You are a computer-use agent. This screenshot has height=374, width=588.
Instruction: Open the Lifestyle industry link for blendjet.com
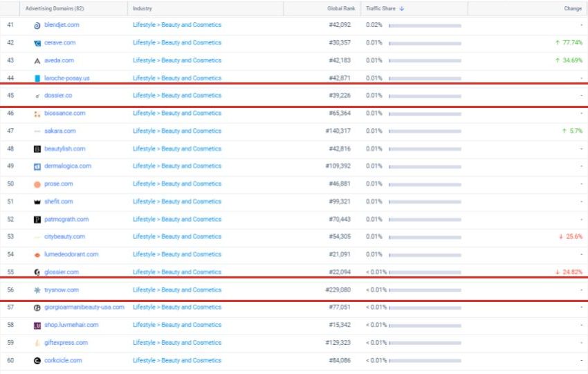point(144,25)
